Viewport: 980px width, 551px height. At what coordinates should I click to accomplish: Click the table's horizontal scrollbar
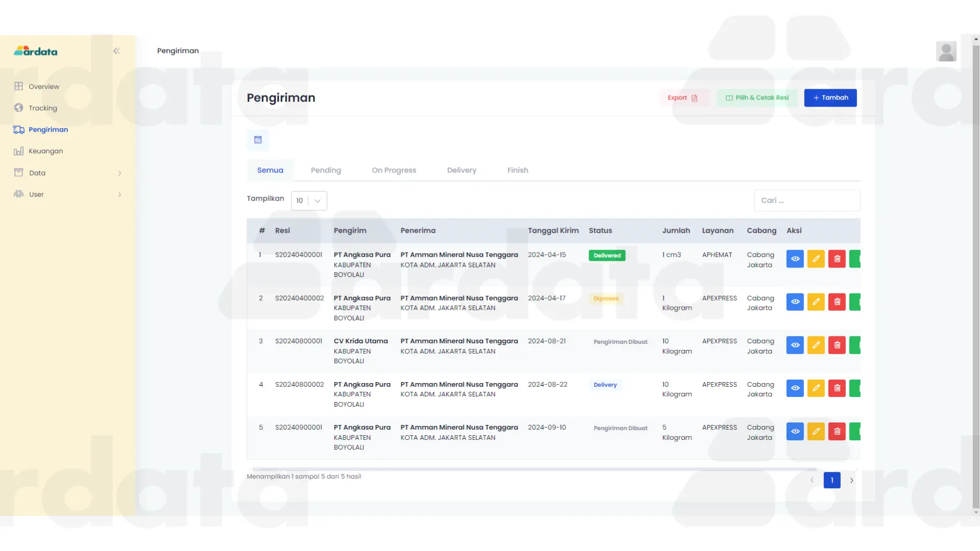[x=534, y=469]
